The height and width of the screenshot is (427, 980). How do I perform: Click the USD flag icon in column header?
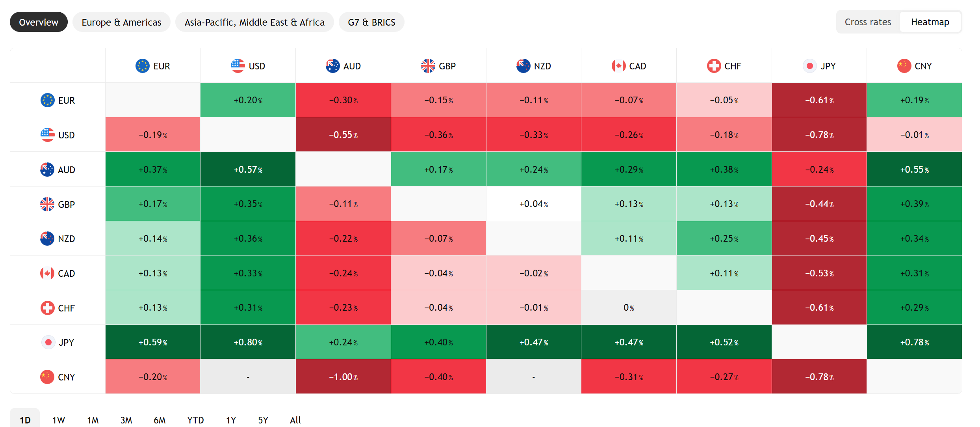pyautogui.click(x=238, y=66)
